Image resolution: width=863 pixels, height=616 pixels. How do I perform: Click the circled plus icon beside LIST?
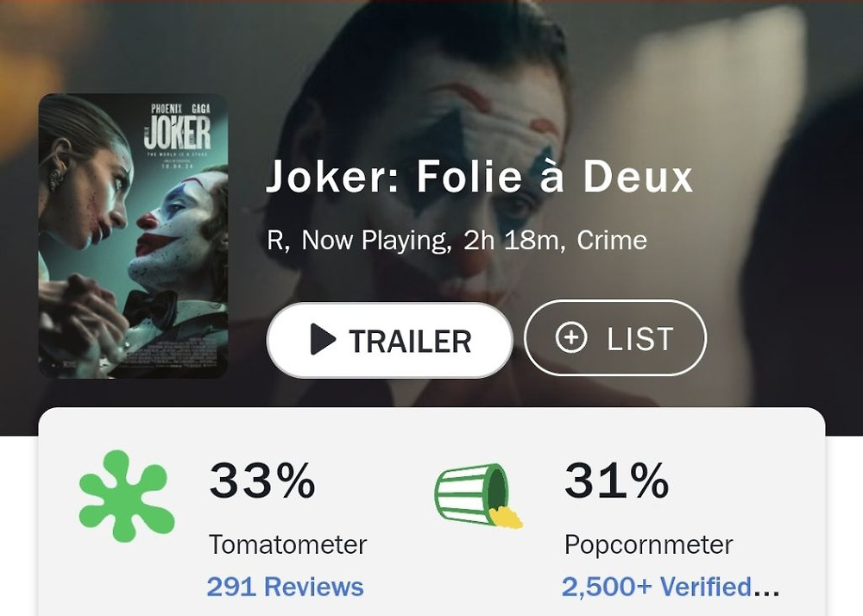point(571,336)
